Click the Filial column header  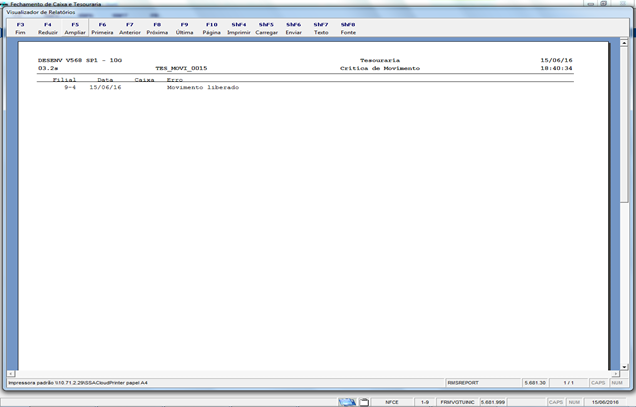(x=64, y=80)
